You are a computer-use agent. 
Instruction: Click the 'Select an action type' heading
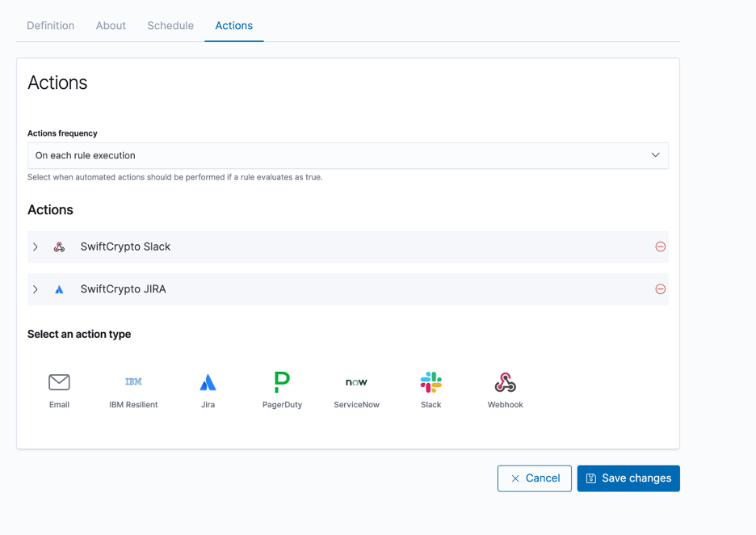(79, 334)
